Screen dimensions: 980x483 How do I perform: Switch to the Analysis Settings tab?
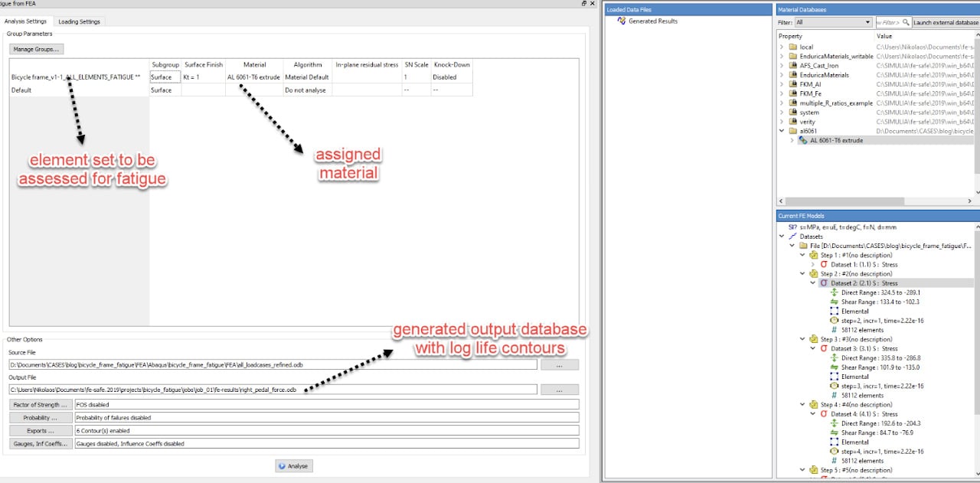[x=25, y=21]
